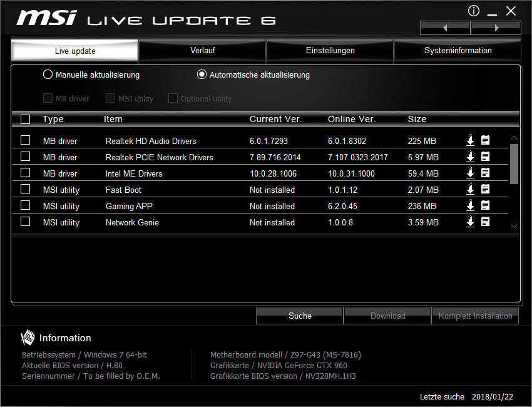
Task: Download Intel ME Drivers via arrow icon
Action: point(470,173)
